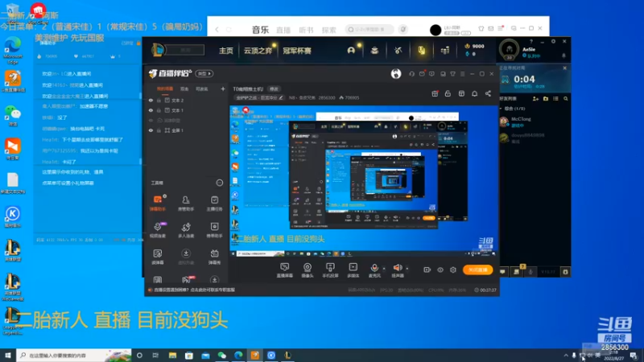This screenshot has width=644, height=362.
Task: Open streaming settings gear near 关闭直播
Action: coord(453,269)
